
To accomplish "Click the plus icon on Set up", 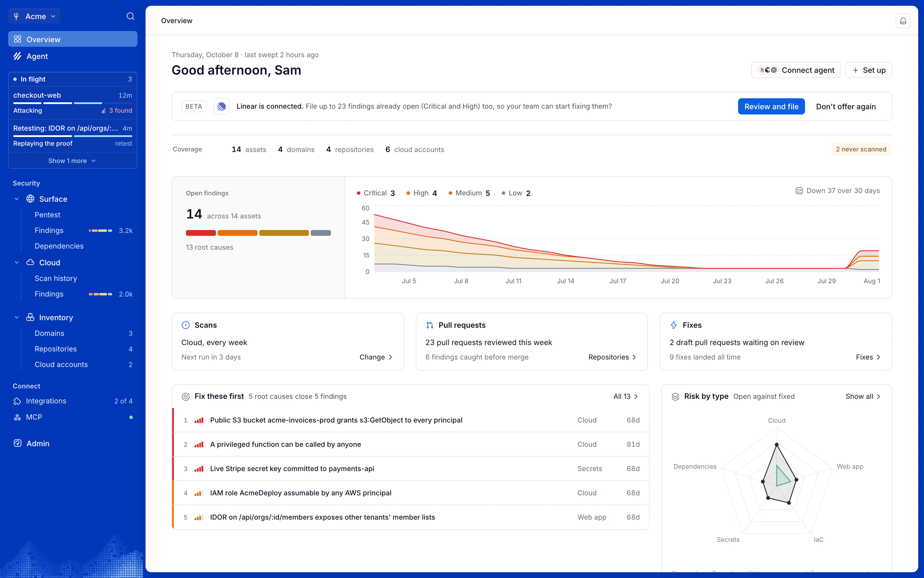I will tap(855, 70).
